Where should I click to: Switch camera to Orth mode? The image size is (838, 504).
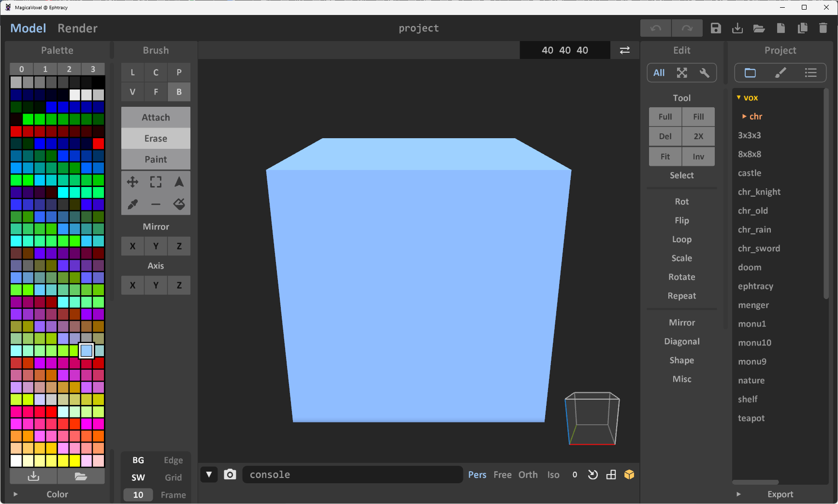[528, 475]
